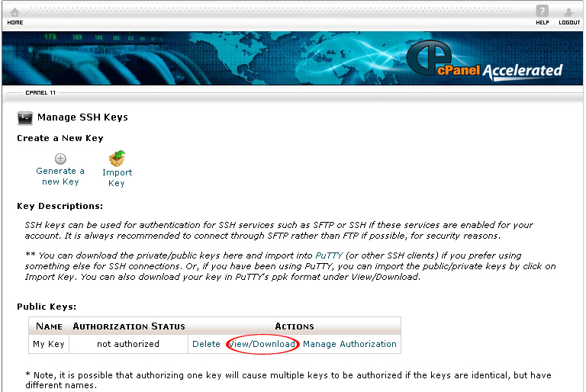Viewport: 586px width, 392px height.
Task: Delete the My Key public key
Action: 206,344
